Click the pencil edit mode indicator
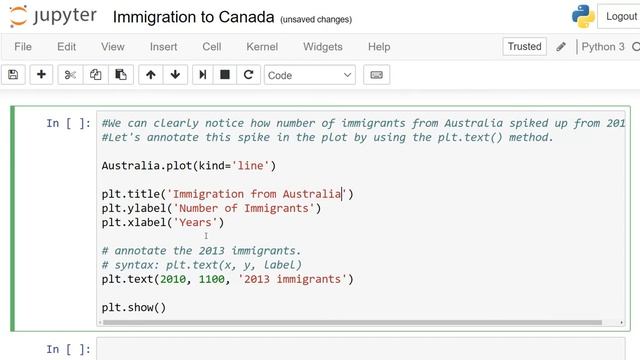640x360 pixels. (x=561, y=47)
